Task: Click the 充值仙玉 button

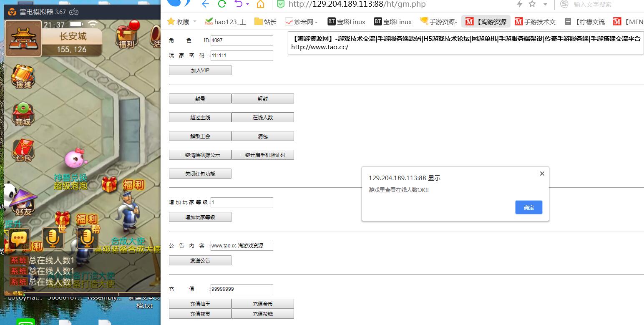Action: coord(200,304)
